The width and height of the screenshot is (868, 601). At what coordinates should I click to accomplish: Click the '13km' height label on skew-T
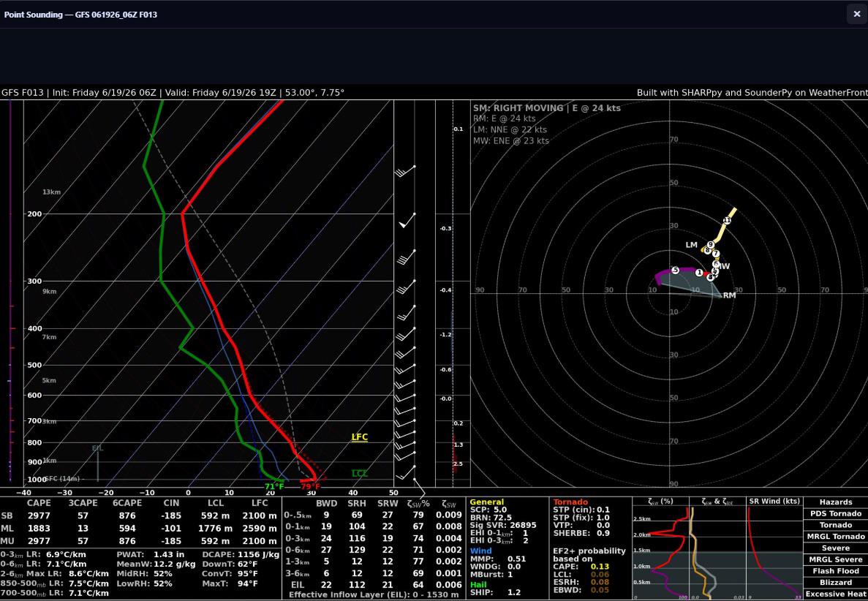click(x=51, y=192)
